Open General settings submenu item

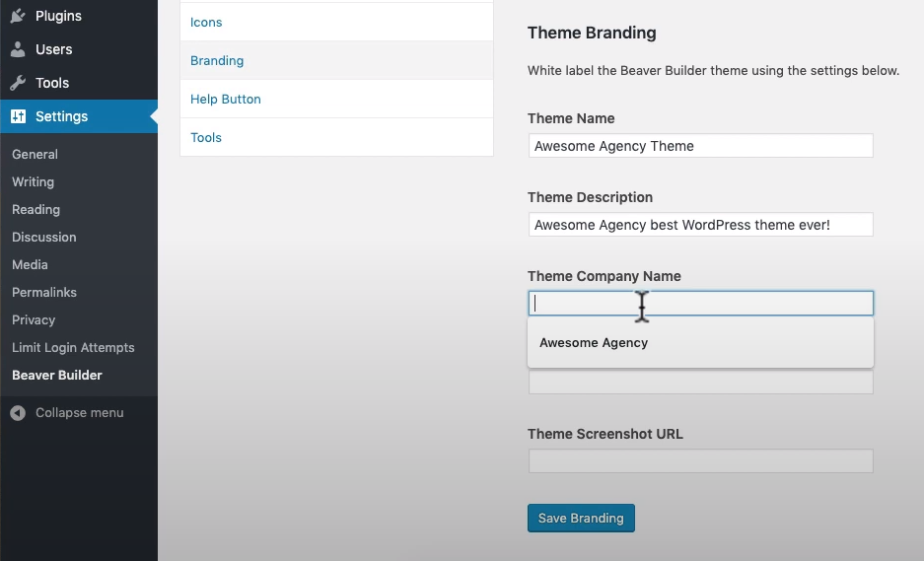[35, 154]
